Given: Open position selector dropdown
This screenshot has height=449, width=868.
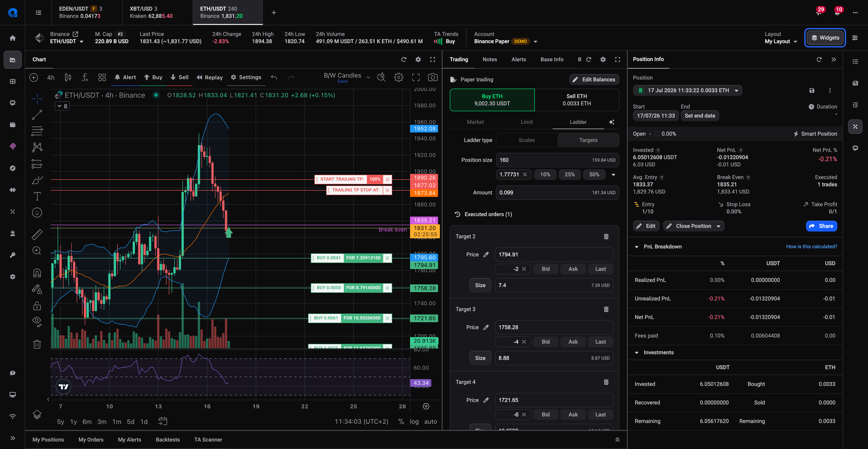Looking at the screenshot, I should 688,90.
